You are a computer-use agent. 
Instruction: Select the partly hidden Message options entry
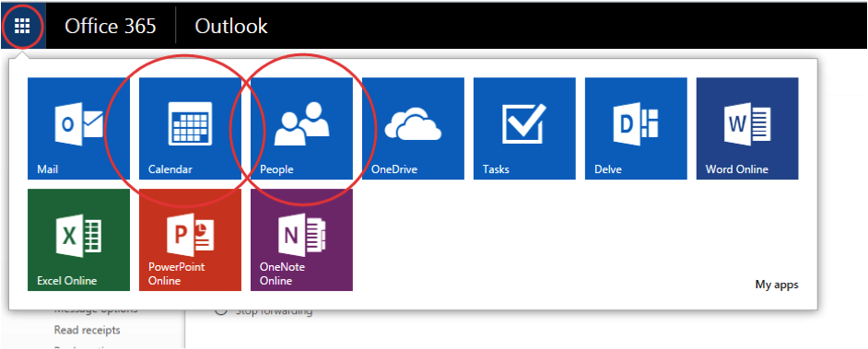[95, 310]
